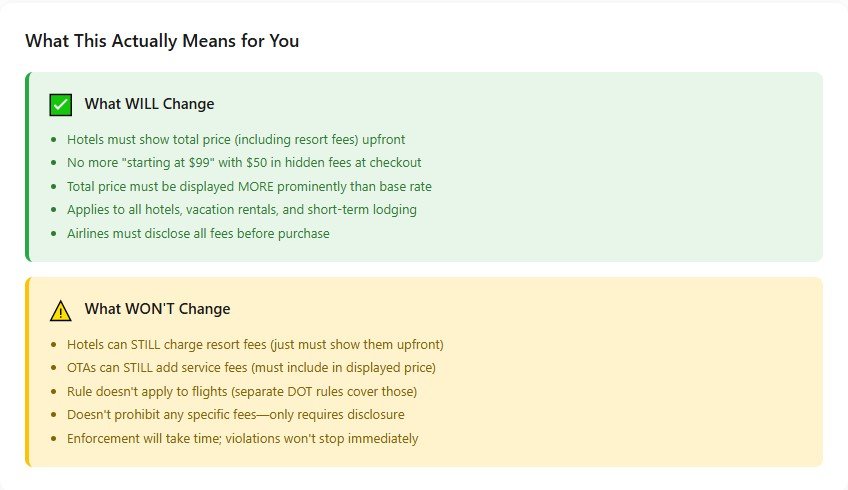This screenshot has height=490, width=848.
Task: Click the "starting at $99" hidden fees line
Action: click(243, 163)
